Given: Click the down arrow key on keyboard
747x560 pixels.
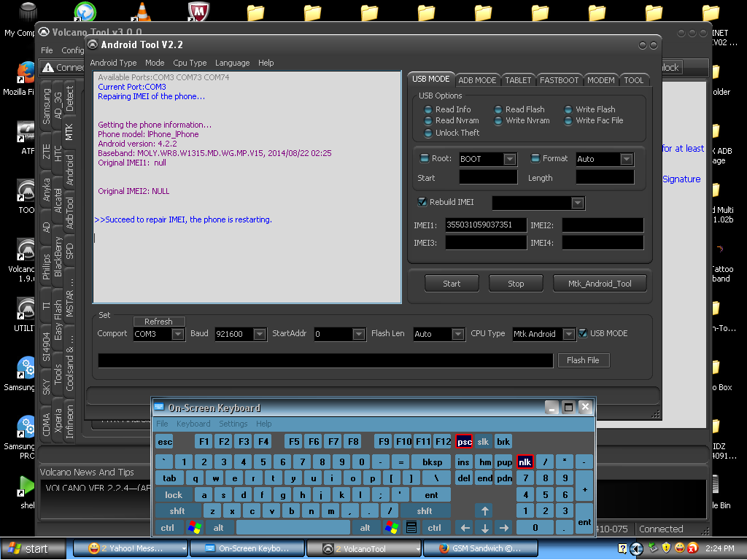Looking at the screenshot, I should [x=484, y=528].
